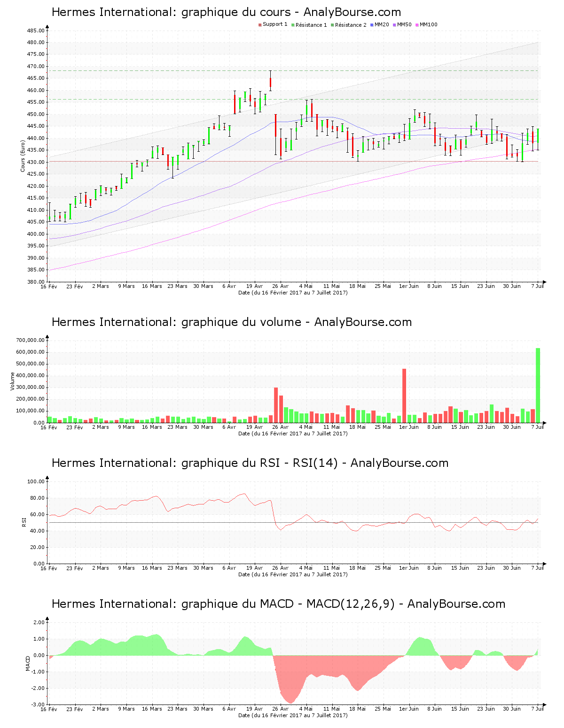Viewport: 564px width, 728px height.
Task: Click the '20.00' RSI axis value
Action: click(x=37, y=547)
